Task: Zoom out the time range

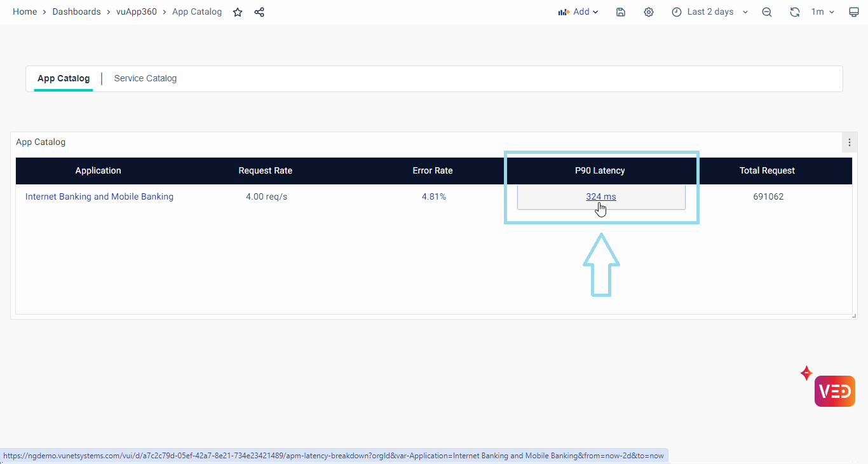Action: coord(767,12)
